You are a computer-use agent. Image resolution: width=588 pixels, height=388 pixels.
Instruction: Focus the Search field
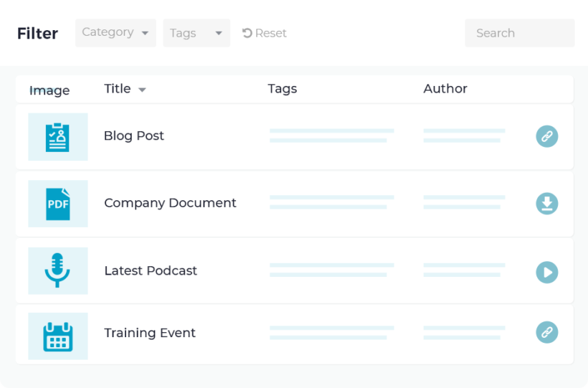pyautogui.click(x=519, y=33)
